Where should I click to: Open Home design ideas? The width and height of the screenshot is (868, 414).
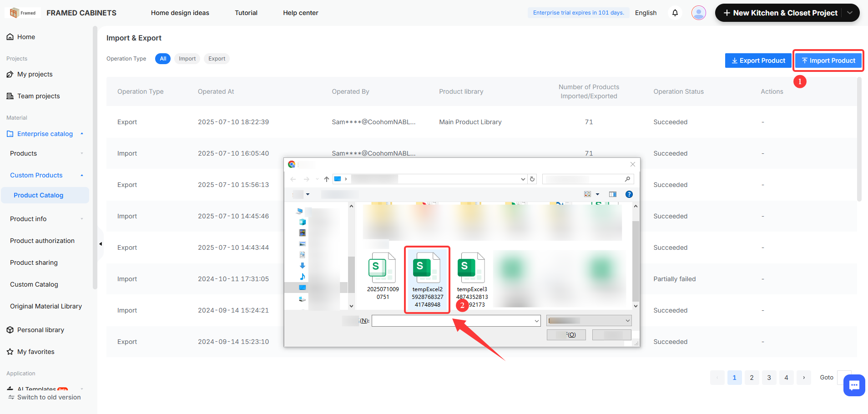[180, 13]
